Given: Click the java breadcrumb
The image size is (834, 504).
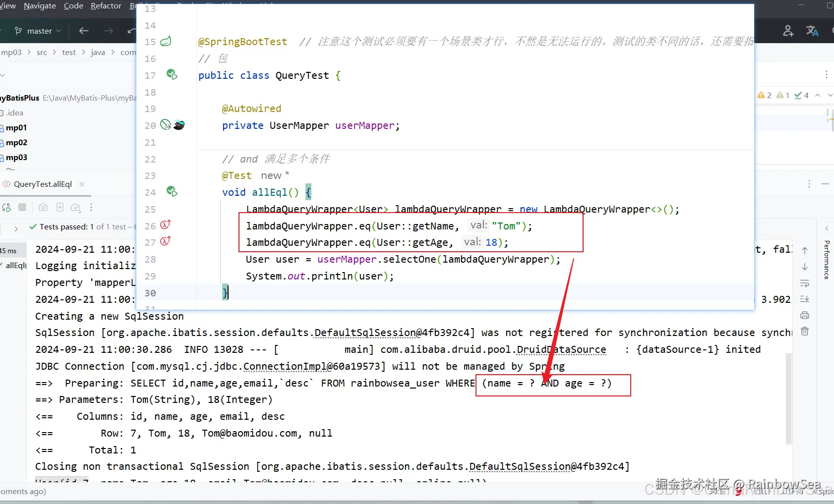Looking at the screenshot, I should pos(98,52).
